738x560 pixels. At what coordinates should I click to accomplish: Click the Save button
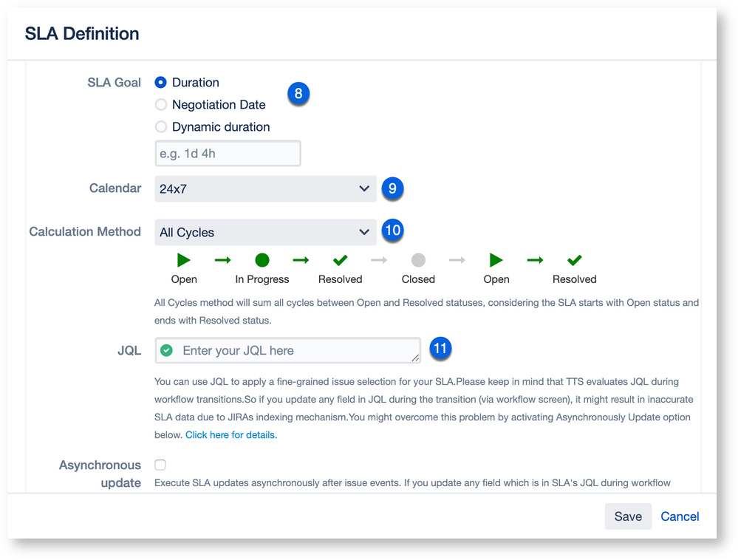628,516
